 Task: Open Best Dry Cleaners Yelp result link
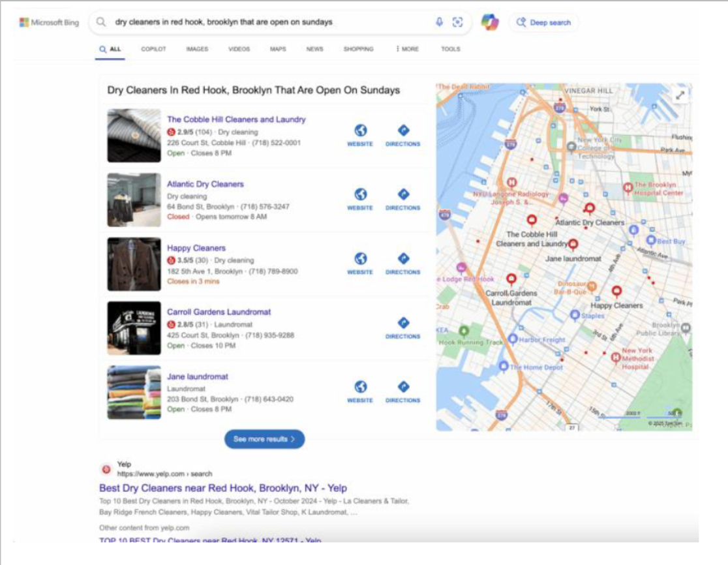[x=223, y=488]
